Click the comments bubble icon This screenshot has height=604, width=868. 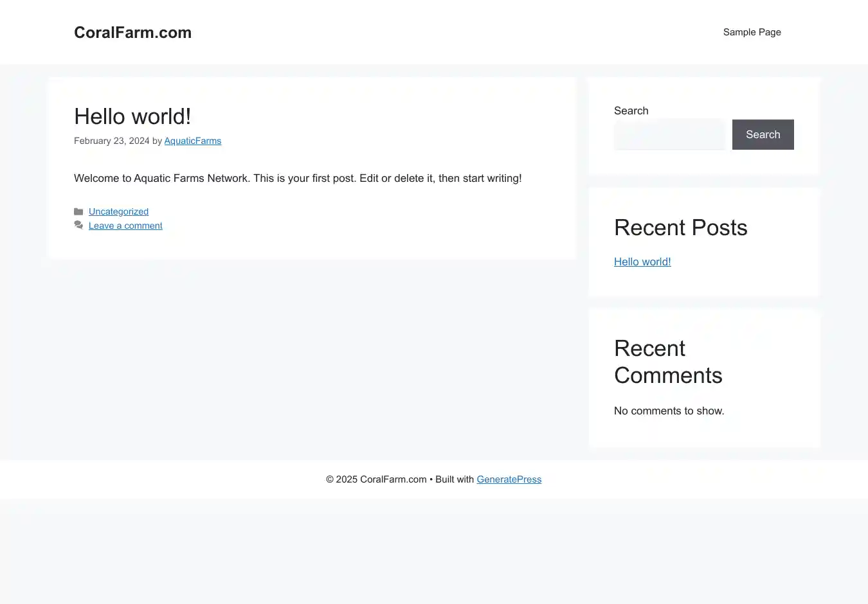coord(78,226)
